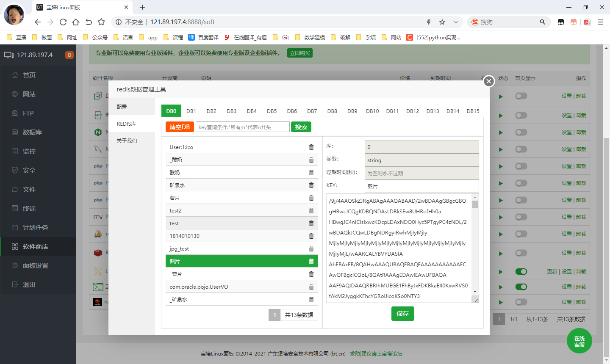Delete the User:1:ico key with trash icon
This screenshot has height=364, width=610.
[x=311, y=147]
